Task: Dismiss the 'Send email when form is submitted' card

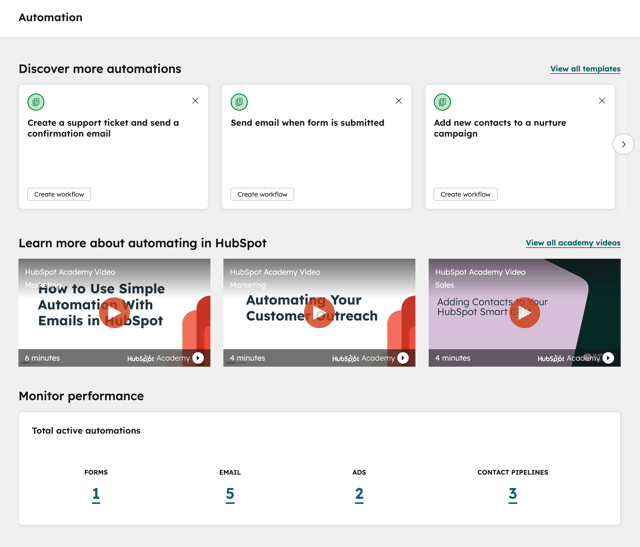Action: pyautogui.click(x=399, y=101)
